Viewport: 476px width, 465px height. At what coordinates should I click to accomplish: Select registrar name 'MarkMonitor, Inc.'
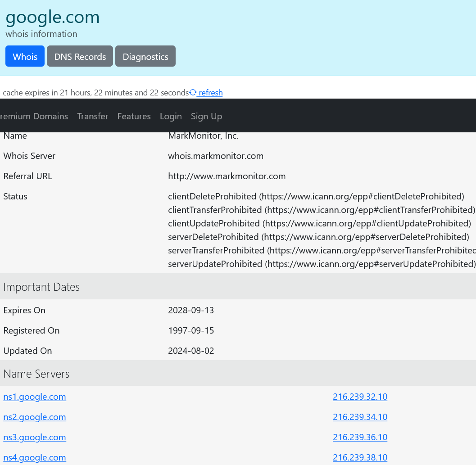204,135
